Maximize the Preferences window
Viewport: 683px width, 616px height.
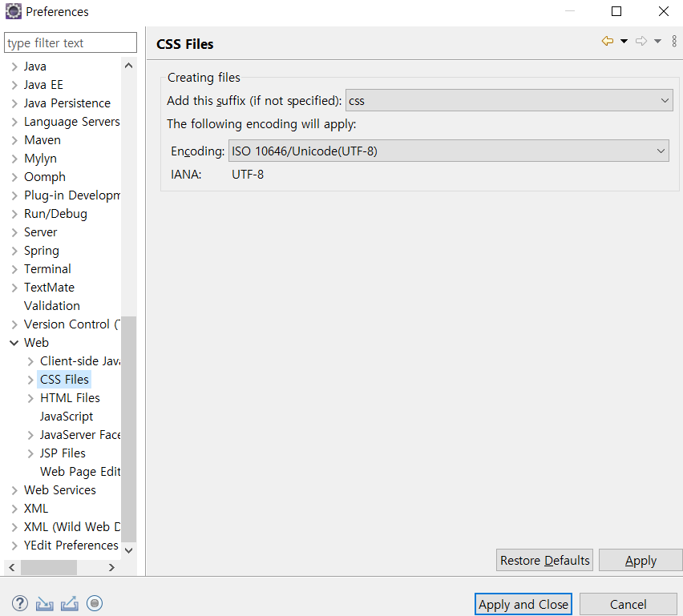coord(616,11)
